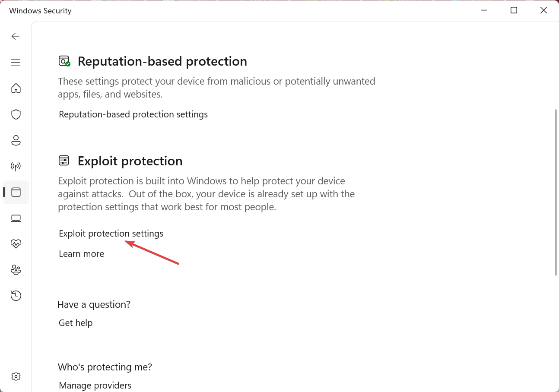Open Reputation-based protection settings link
The width and height of the screenshot is (559, 392).
[133, 114]
